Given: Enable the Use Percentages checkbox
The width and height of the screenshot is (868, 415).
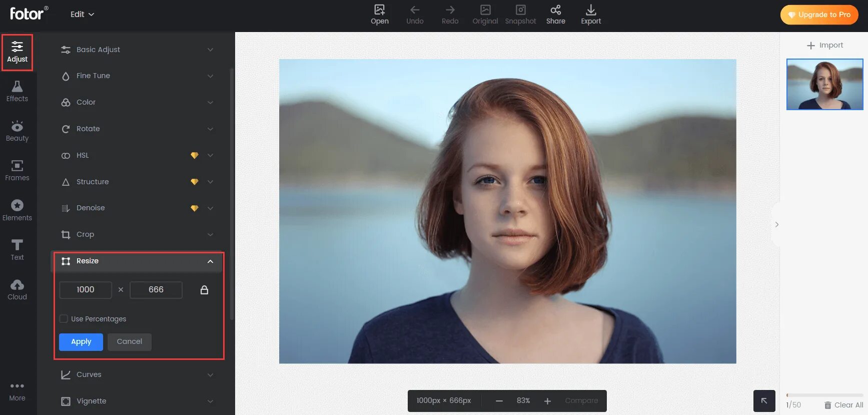Looking at the screenshot, I should click(64, 319).
